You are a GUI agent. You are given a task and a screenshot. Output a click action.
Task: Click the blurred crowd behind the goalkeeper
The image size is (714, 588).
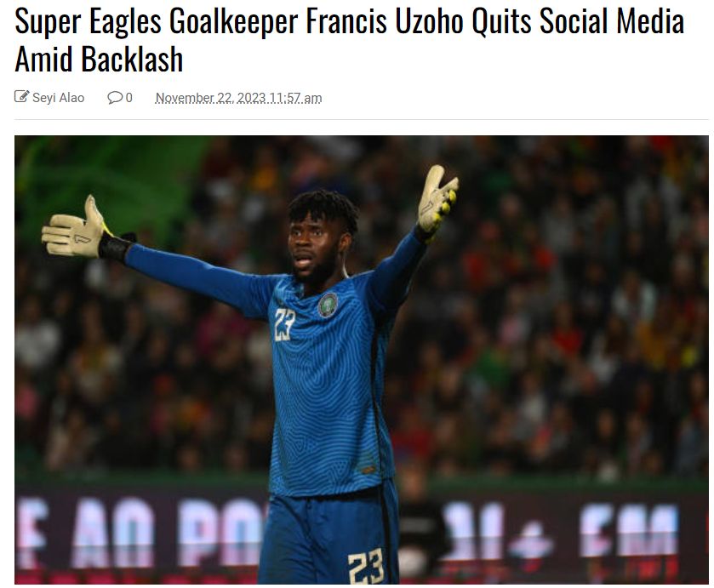tap(546, 319)
